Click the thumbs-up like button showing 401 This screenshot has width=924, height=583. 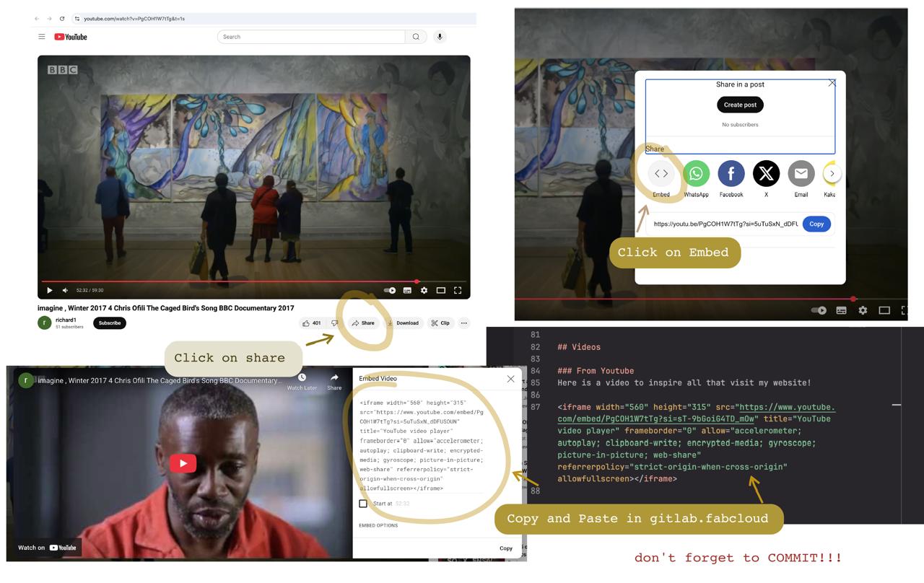312,323
